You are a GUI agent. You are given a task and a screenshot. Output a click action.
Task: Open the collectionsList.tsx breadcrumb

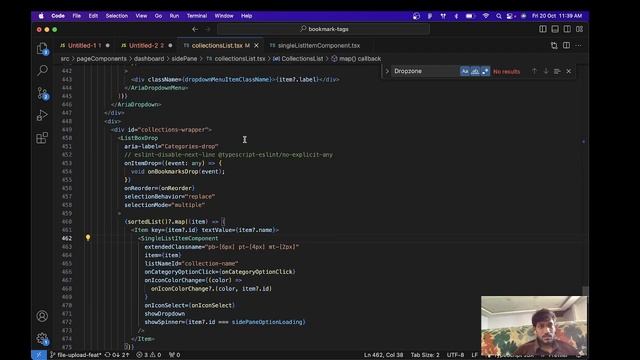point(236,59)
